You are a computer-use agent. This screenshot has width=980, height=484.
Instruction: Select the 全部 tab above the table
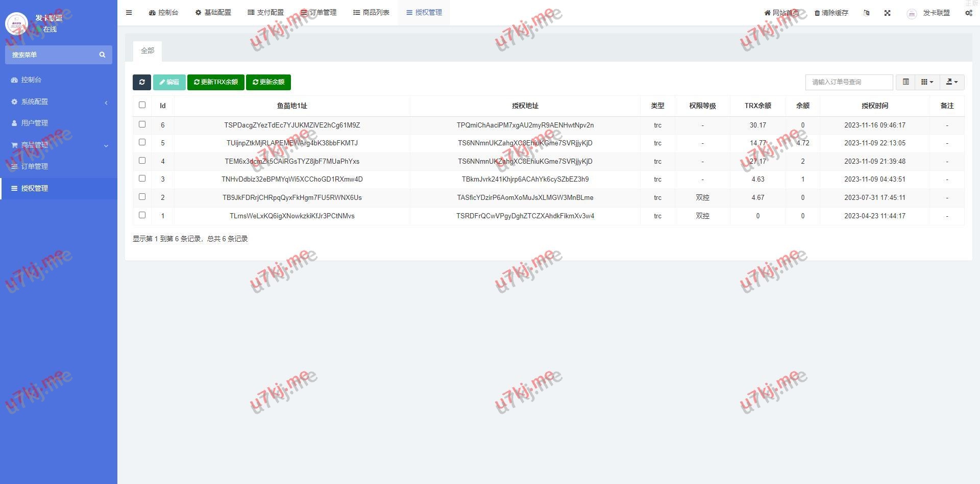tap(148, 51)
